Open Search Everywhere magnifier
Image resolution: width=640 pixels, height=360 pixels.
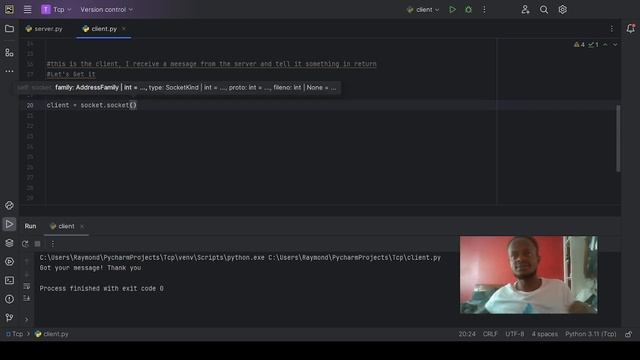(x=544, y=9)
